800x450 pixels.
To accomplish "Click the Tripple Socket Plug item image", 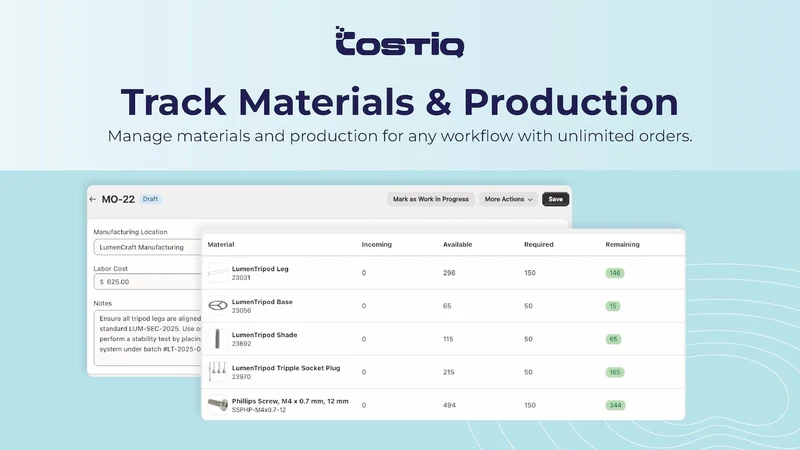I will pos(218,372).
